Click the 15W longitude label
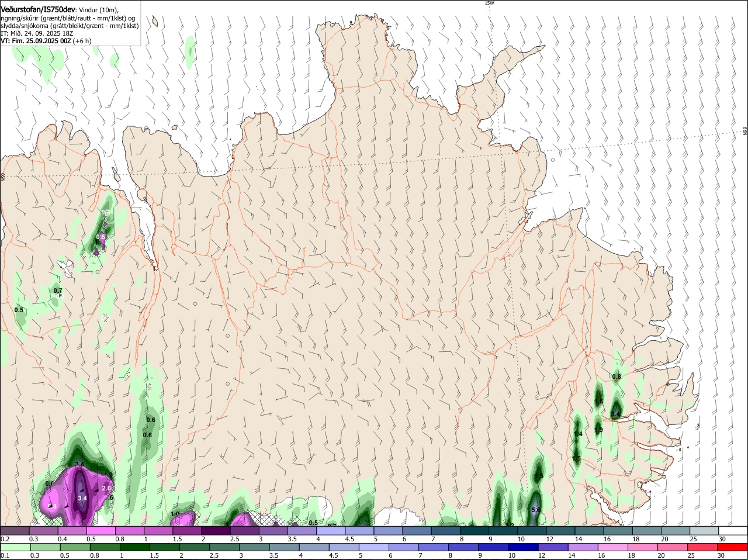Screen dimensions: 748x560 pyautogui.click(x=489, y=3)
